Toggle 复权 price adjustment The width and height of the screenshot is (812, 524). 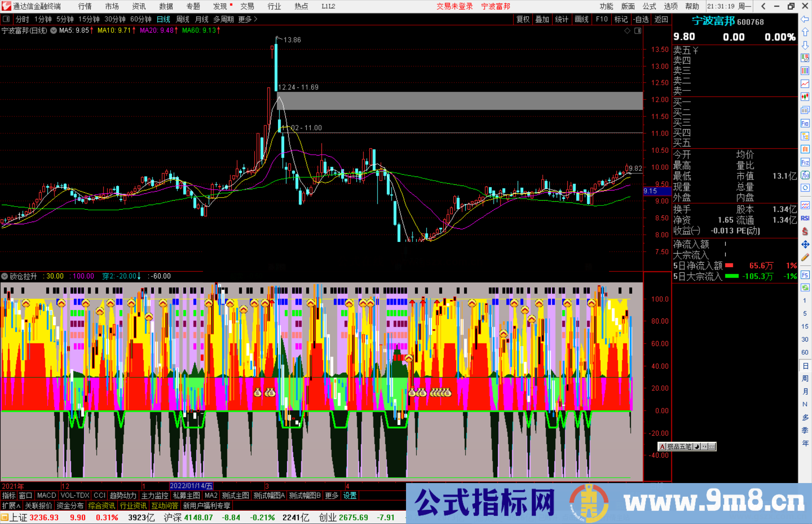(x=523, y=19)
